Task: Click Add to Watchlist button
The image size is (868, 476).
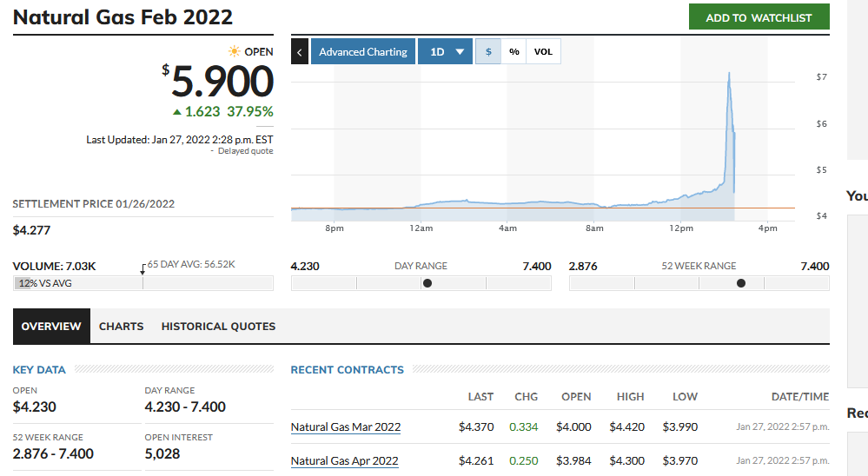Action: click(x=759, y=17)
